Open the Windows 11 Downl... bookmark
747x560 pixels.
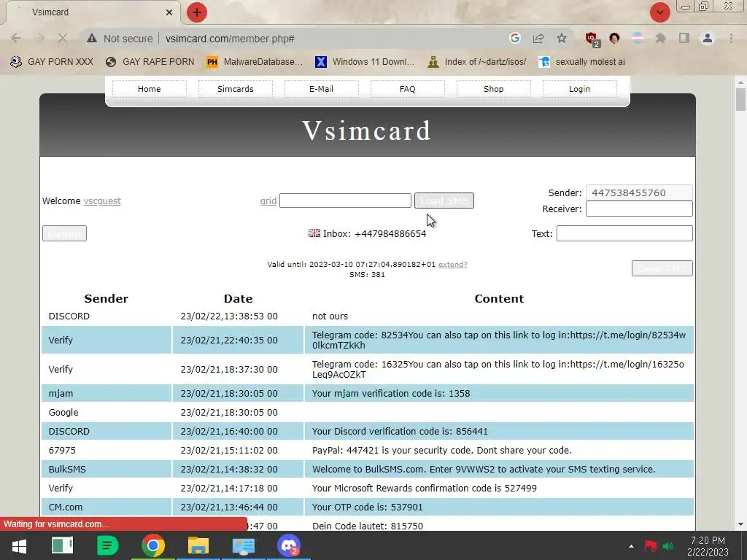click(x=365, y=62)
